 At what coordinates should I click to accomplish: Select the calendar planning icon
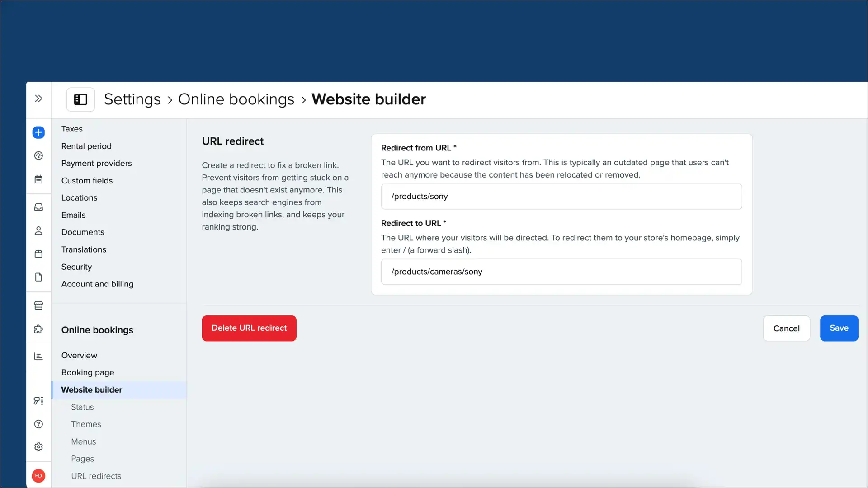(x=38, y=179)
